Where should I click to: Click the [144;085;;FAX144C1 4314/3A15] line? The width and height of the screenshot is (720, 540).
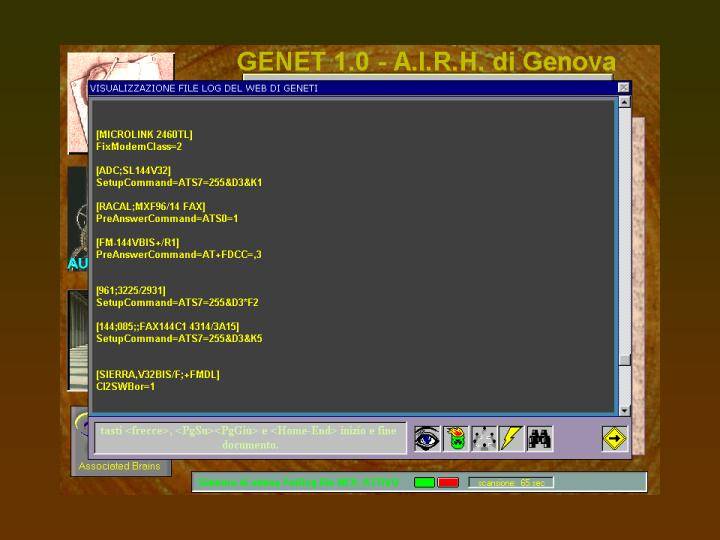pyautogui.click(x=168, y=326)
